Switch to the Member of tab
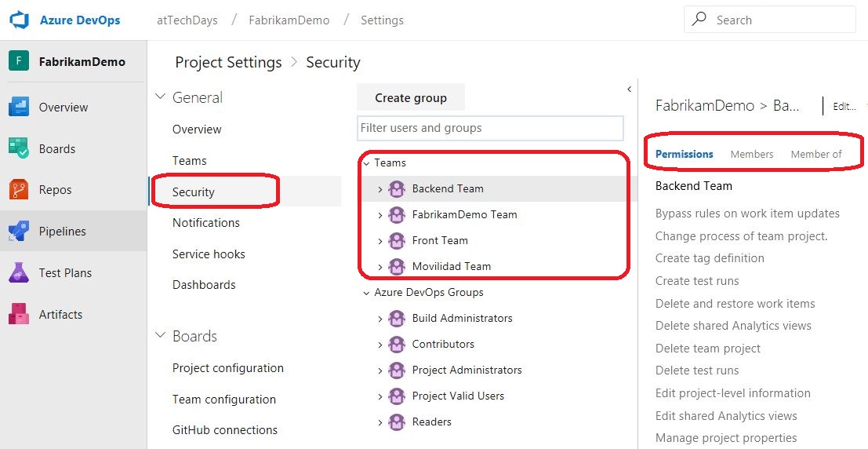 pyautogui.click(x=816, y=154)
